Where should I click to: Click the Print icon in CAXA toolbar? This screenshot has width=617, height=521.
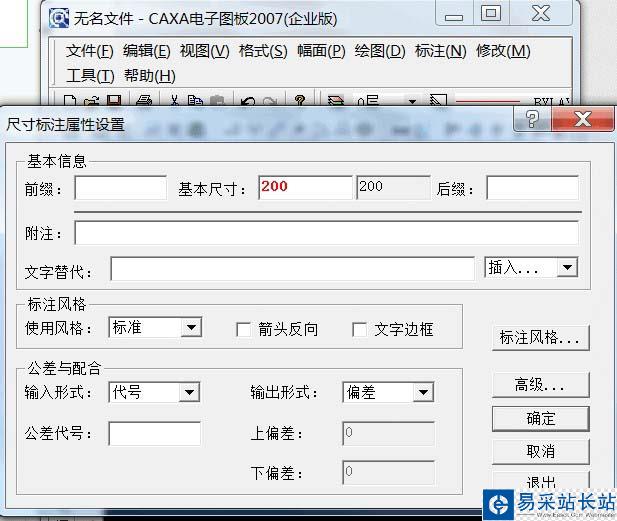coord(144,101)
